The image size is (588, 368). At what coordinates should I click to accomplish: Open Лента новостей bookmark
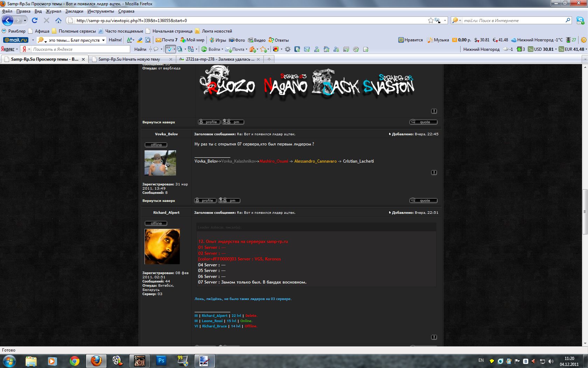(213, 31)
